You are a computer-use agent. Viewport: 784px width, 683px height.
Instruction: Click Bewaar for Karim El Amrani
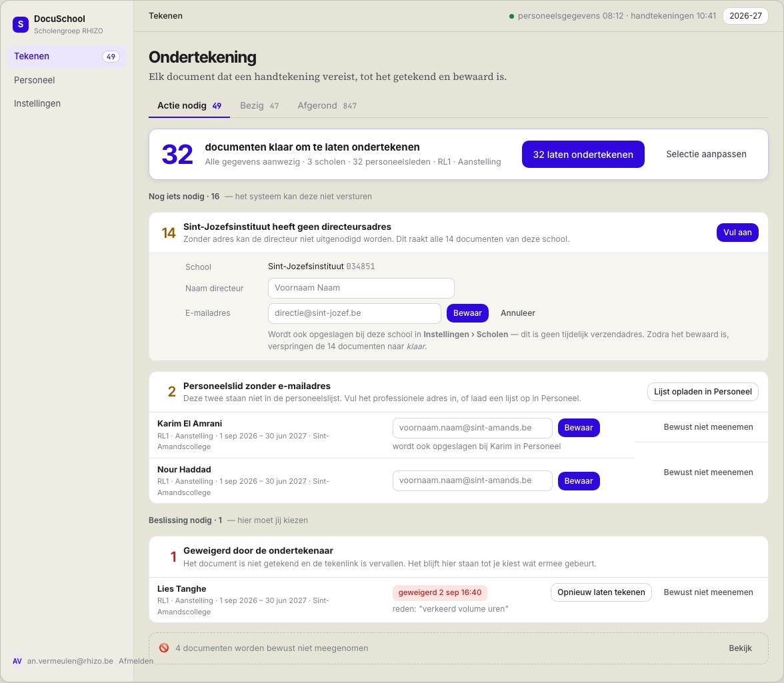pyautogui.click(x=579, y=428)
